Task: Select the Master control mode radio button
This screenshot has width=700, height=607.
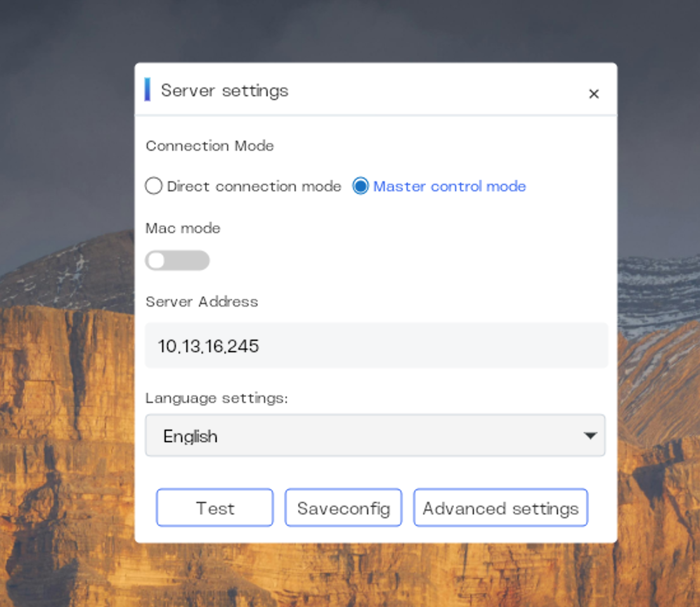Action: pos(360,186)
